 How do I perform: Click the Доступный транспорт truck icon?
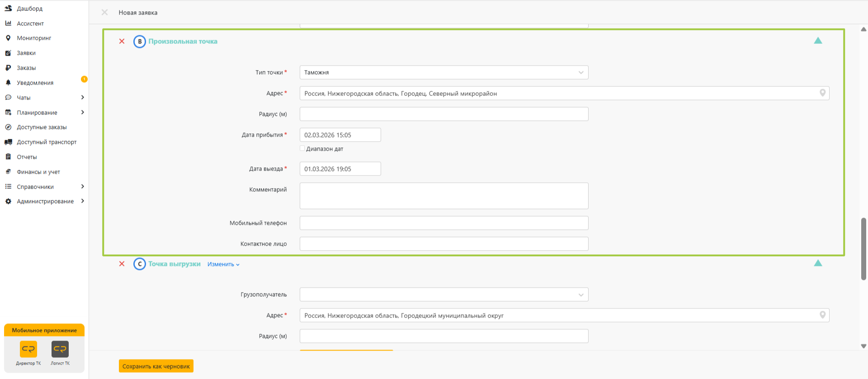coord(8,142)
